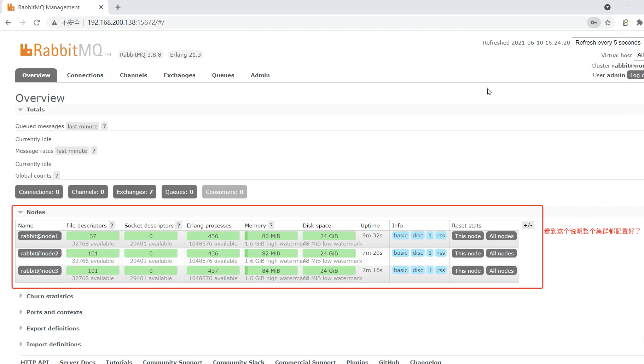
Task: Open rabbit@node1 node details
Action: [x=40, y=236]
